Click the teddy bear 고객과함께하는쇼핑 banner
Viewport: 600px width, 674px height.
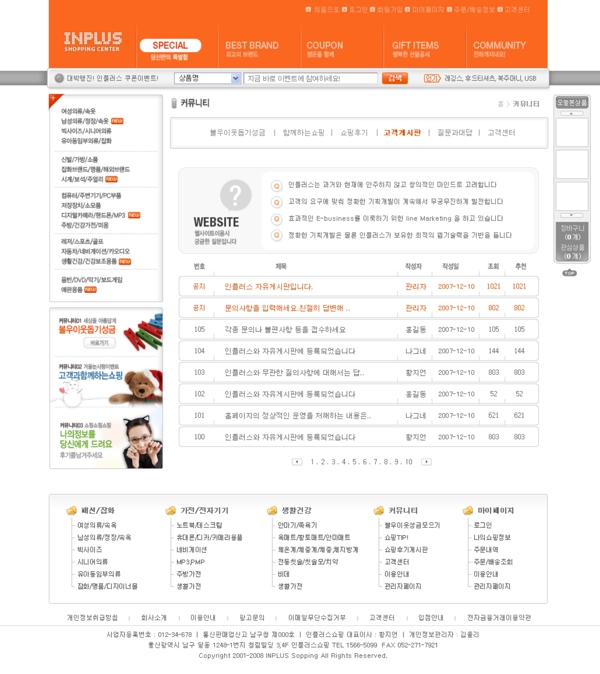[x=106, y=382]
